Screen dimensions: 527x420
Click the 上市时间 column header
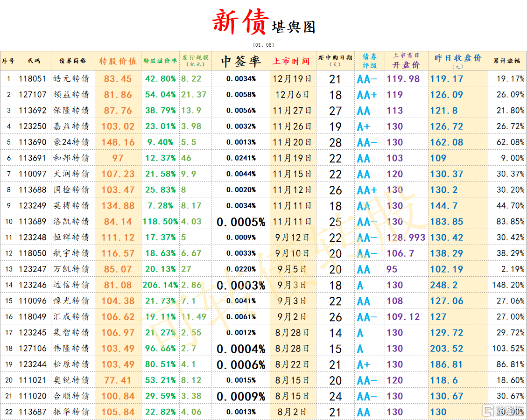coord(291,61)
